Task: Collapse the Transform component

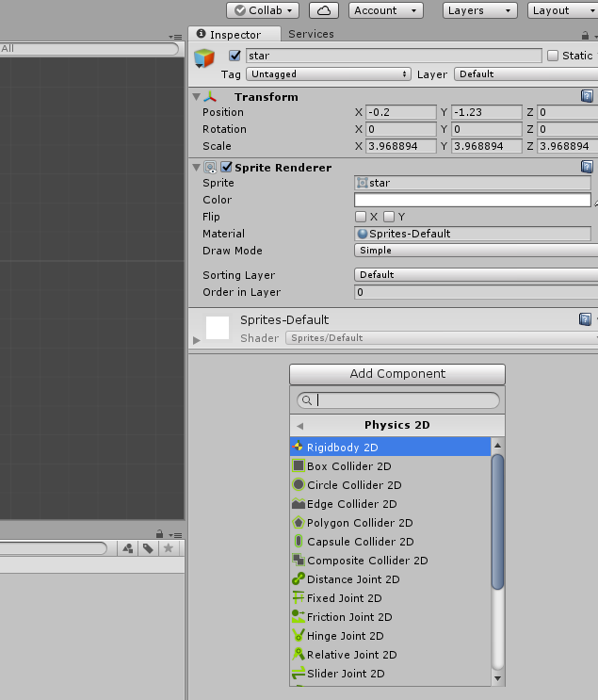Action: pyautogui.click(x=196, y=96)
